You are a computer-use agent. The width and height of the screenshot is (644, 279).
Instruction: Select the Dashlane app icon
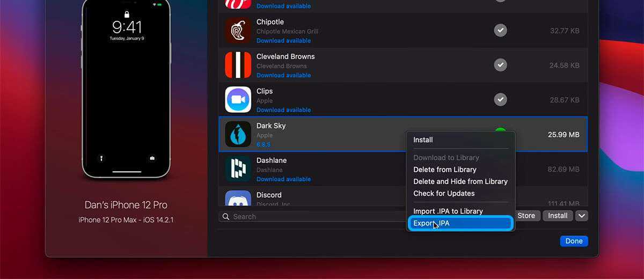(238, 169)
